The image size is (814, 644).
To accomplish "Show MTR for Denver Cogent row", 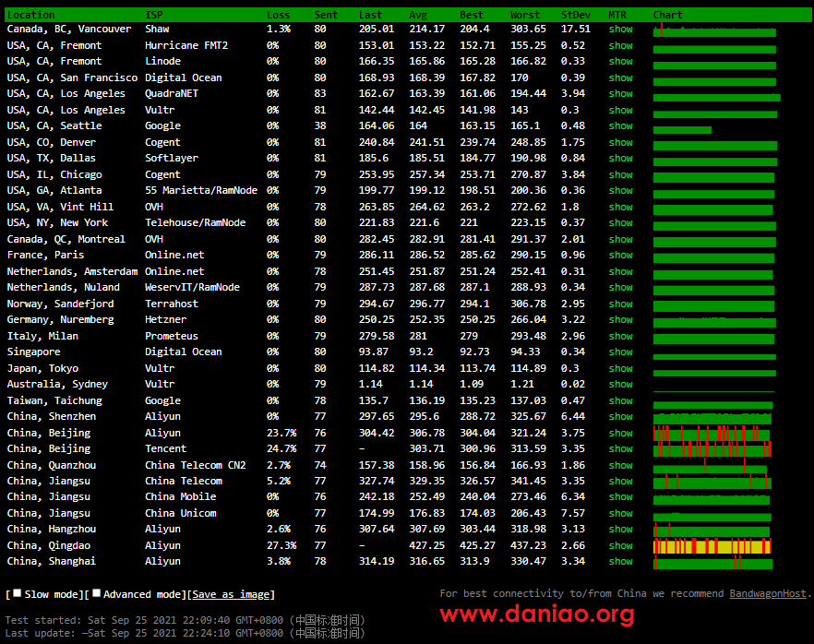I will (x=621, y=142).
